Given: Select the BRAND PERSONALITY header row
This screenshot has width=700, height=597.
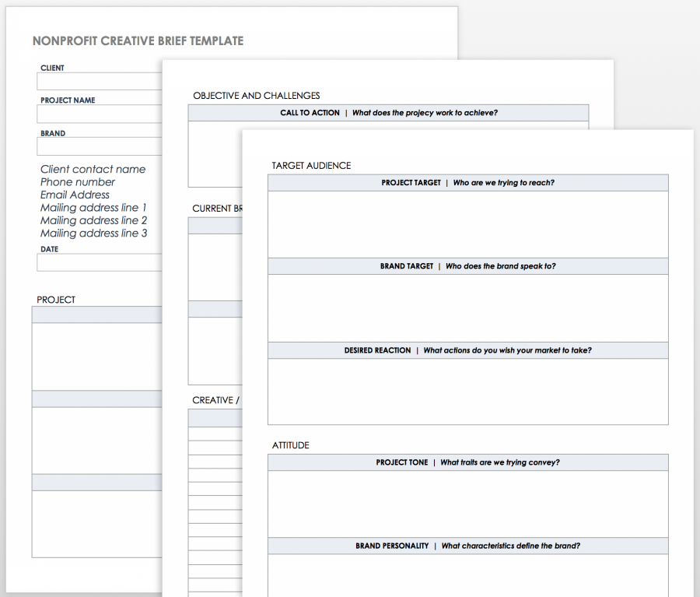Looking at the screenshot, I should (467, 546).
